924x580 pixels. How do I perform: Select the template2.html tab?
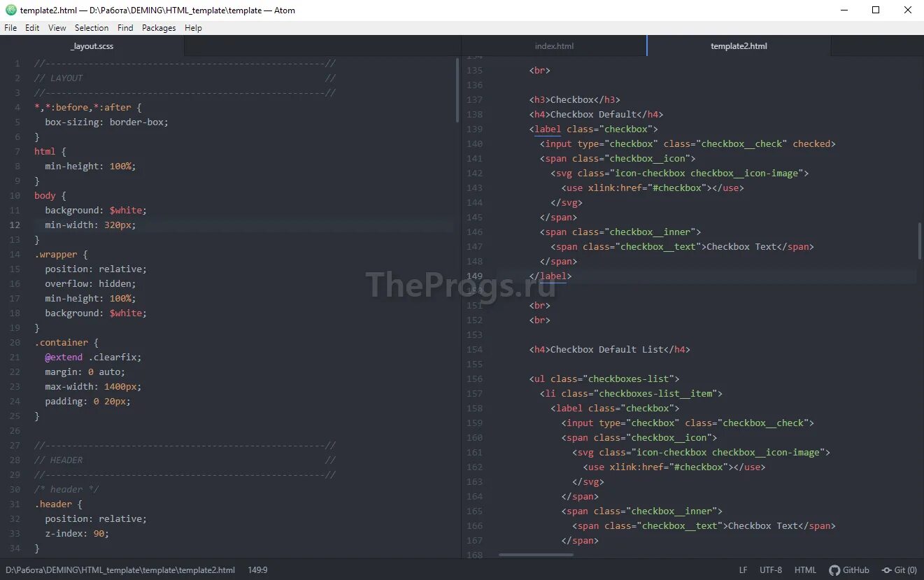(x=739, y=45)
